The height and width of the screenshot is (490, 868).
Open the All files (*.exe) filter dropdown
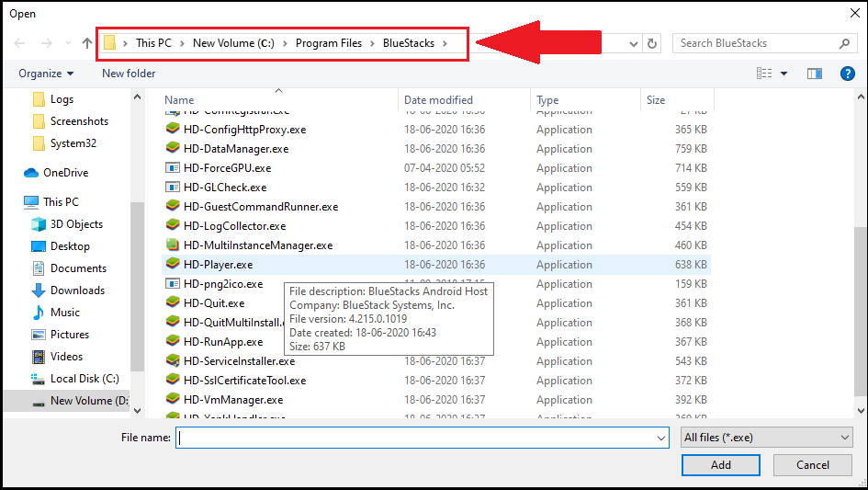(x=766, y=438)
